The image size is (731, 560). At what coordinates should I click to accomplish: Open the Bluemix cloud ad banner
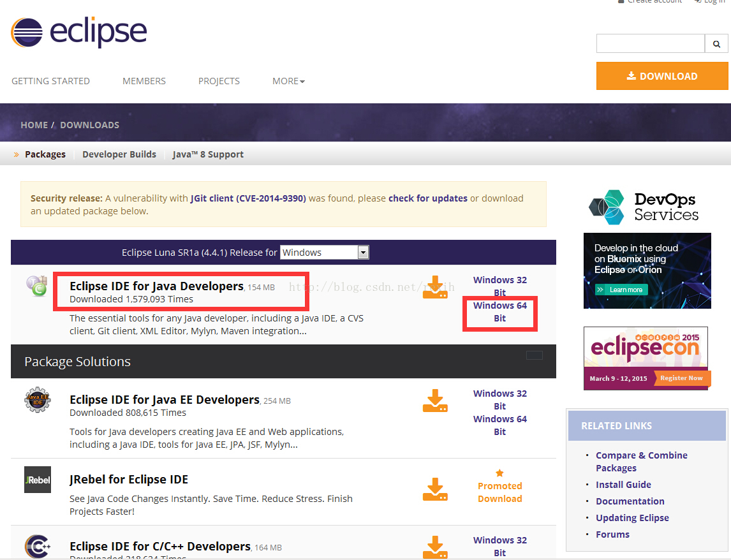pos(647,270)
